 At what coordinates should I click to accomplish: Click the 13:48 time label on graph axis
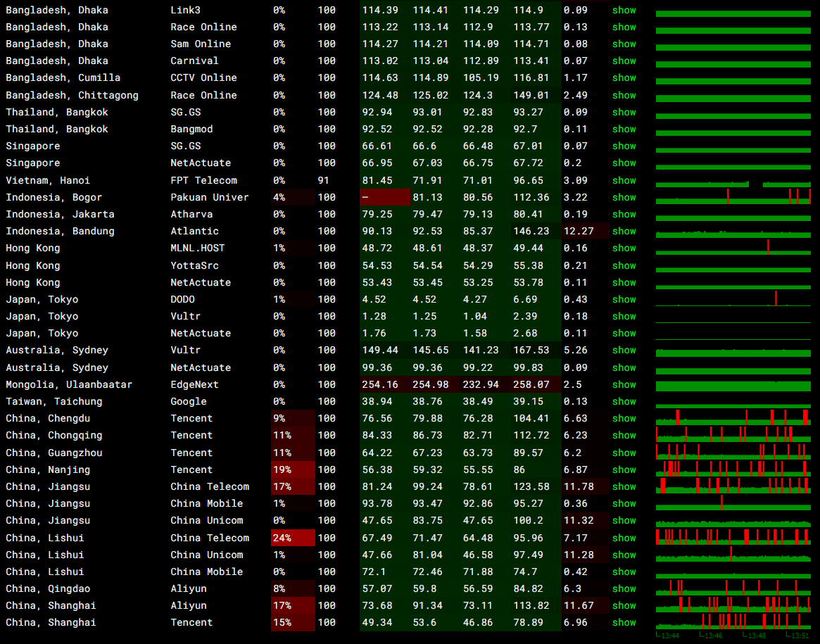pyautogui.click(x=757, y=636)
